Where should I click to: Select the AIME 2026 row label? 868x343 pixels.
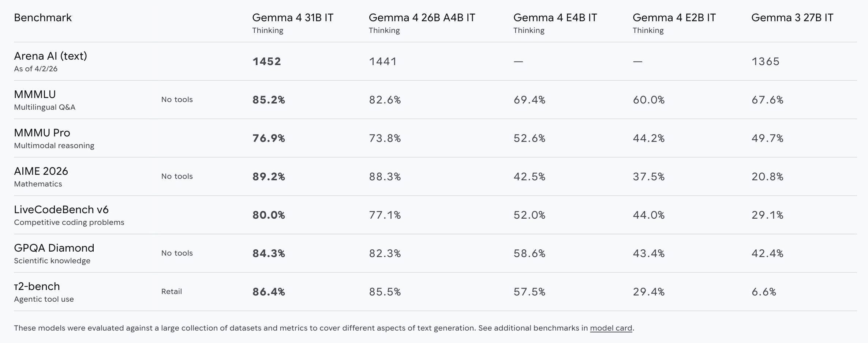[x=41, y=171]
